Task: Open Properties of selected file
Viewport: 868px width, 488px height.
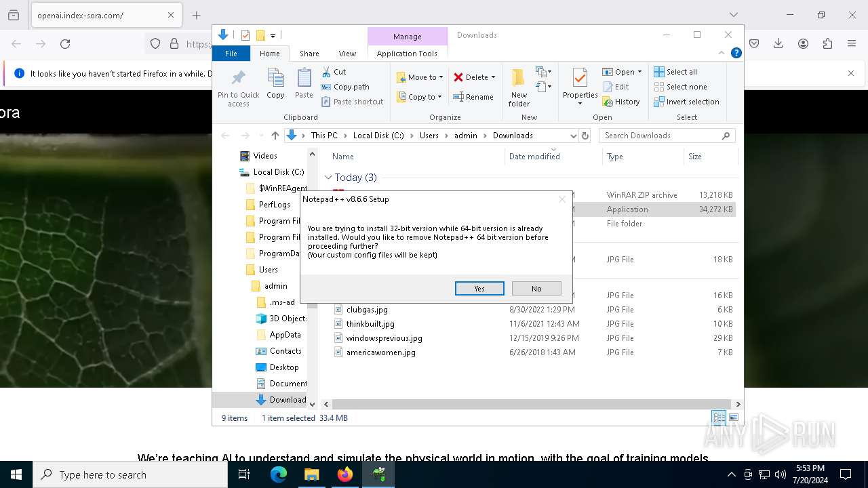Action: 580,87
